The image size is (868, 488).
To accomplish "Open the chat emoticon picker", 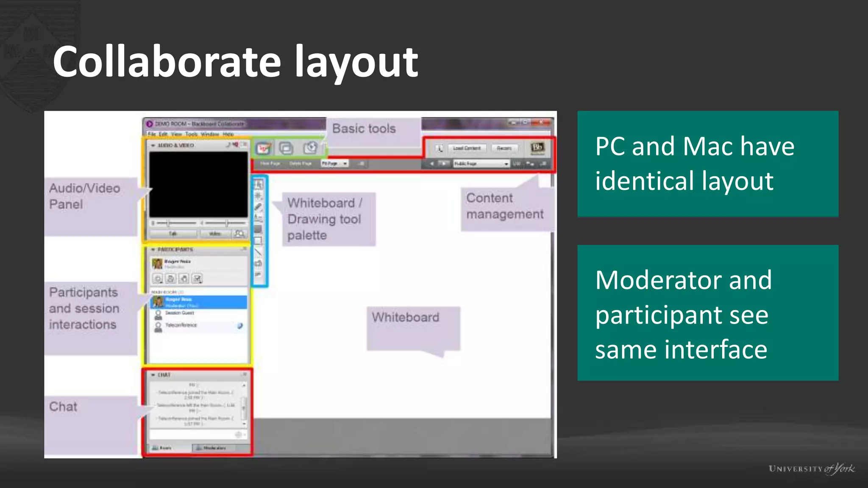I will (x=239, y=435).
